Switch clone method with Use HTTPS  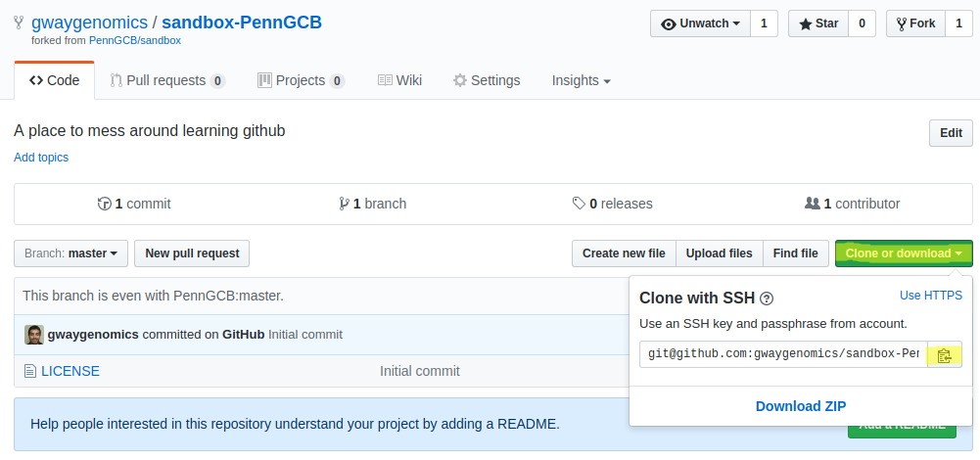(x=930, y=296)
